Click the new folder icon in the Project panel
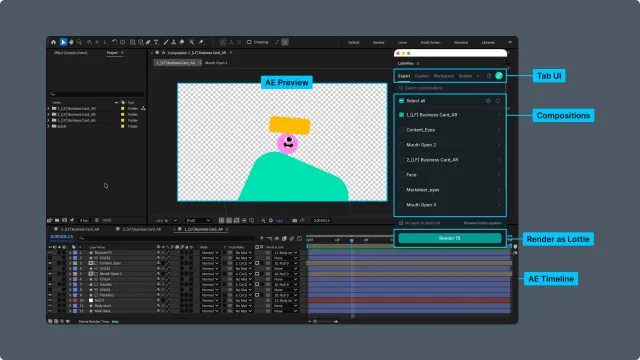Screen dimensions: 640x360 point(57,220)
